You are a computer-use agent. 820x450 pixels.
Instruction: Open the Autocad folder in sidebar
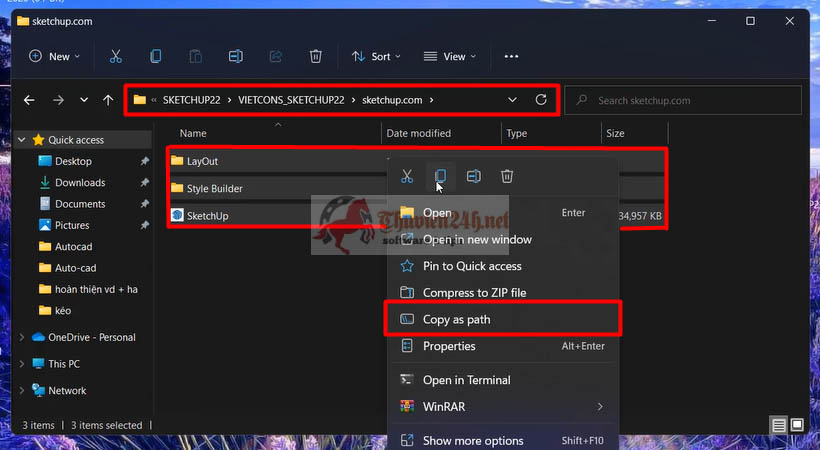pyautogui.click(x=74, y=246)
